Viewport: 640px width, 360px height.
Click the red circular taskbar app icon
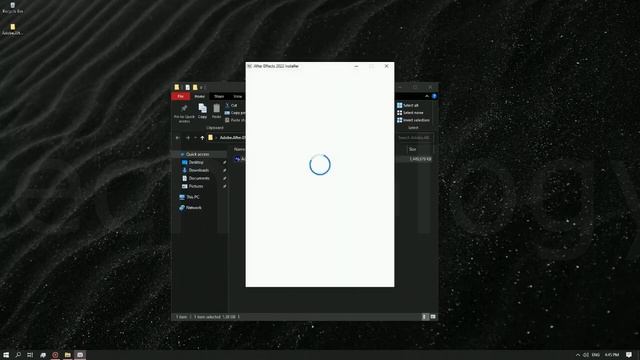click(x=55, y=355)
